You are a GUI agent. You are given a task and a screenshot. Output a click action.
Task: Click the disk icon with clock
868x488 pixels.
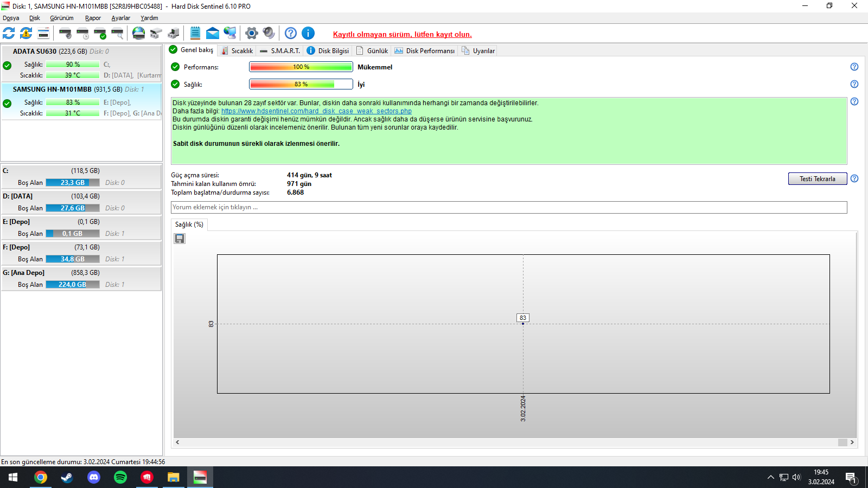coord(82,33)
